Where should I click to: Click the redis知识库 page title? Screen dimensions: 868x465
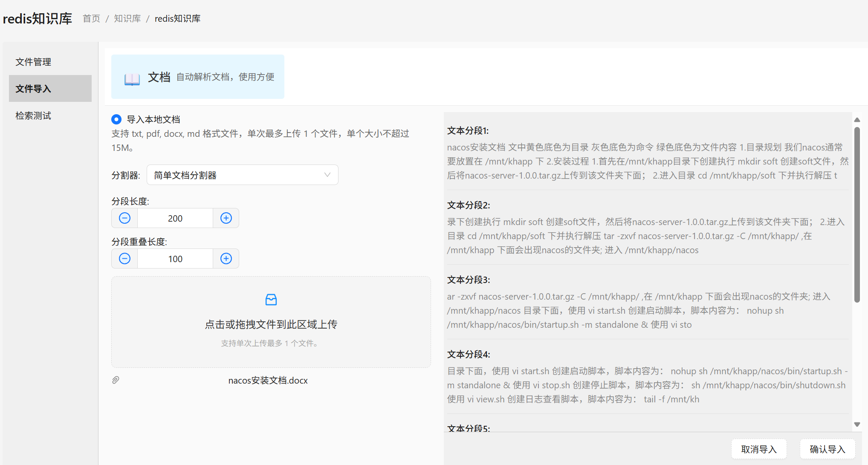click(x=38, y=19)
